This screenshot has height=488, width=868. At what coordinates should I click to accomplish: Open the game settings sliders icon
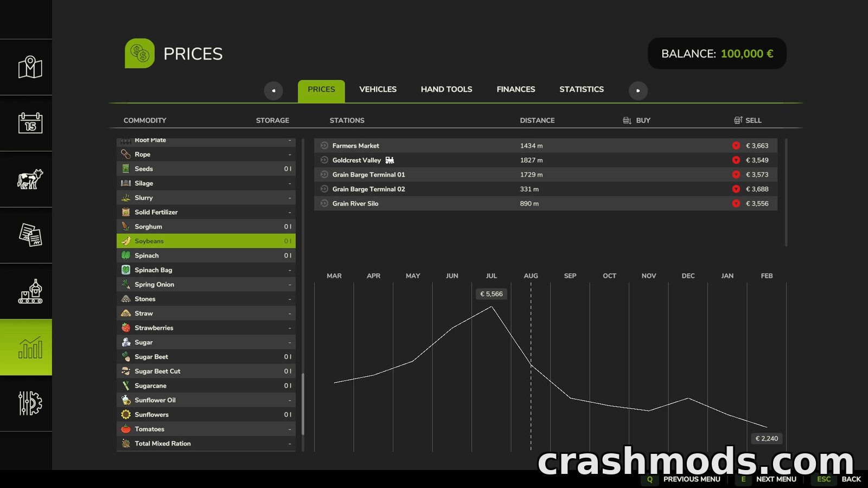click(30, 403)
